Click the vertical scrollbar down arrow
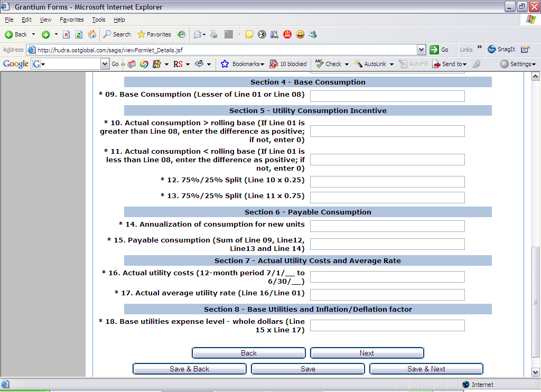541x392 pixels. 535,371
